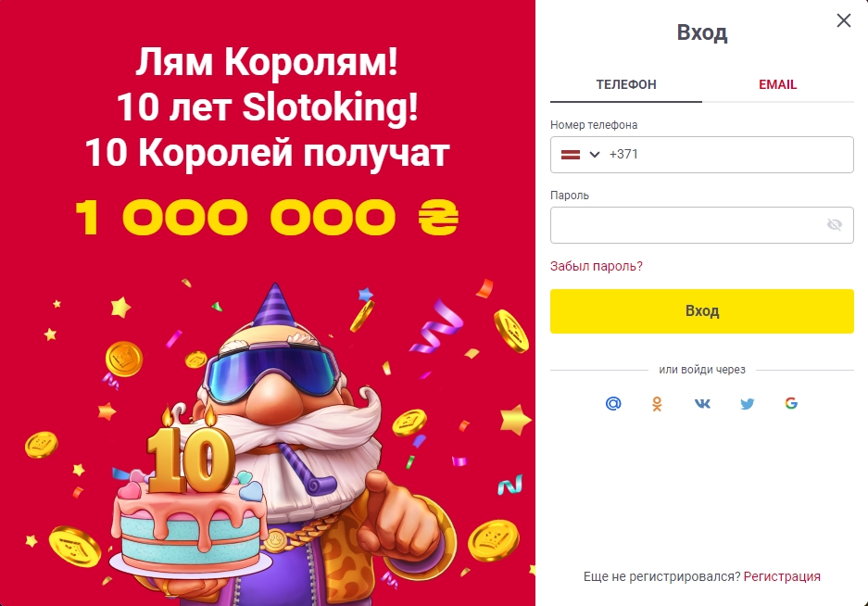Image resolution: width=868 pixels, height=606 pixels.
Task: Sign in with Odnoklassniki icon
Action: (658, 403)
